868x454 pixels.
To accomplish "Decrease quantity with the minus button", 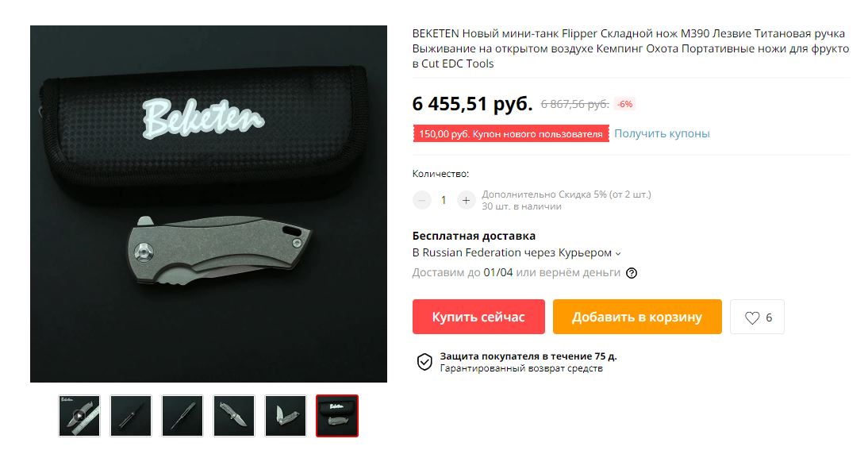I will [x=422, y=201].
